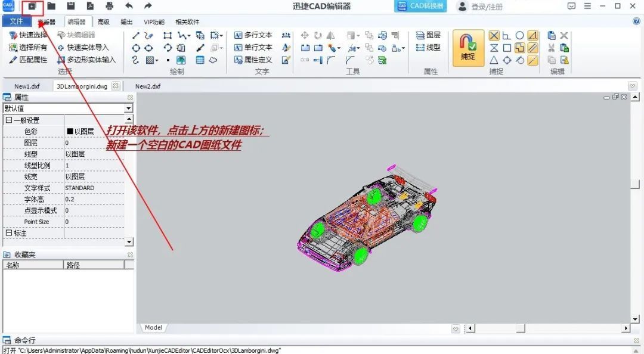
Task: Switch to the New2.dxf tab
Action: pos(147,85)
